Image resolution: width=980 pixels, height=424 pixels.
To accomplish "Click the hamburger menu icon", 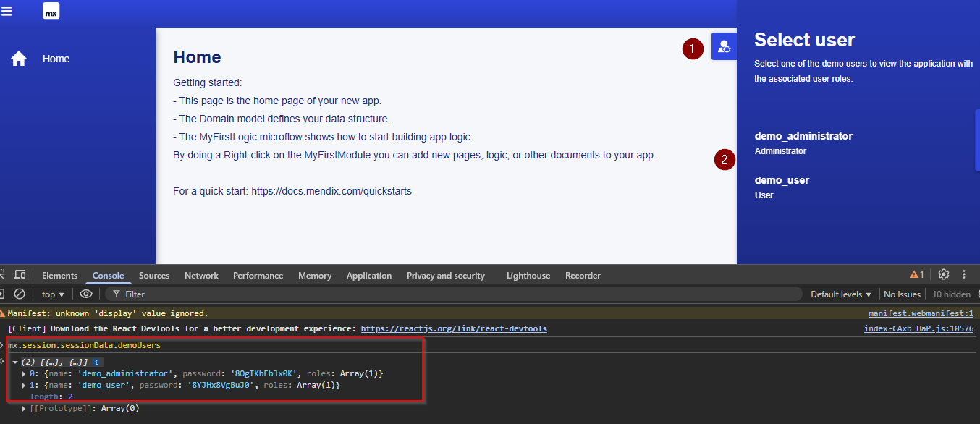I will tap(7, 11).
